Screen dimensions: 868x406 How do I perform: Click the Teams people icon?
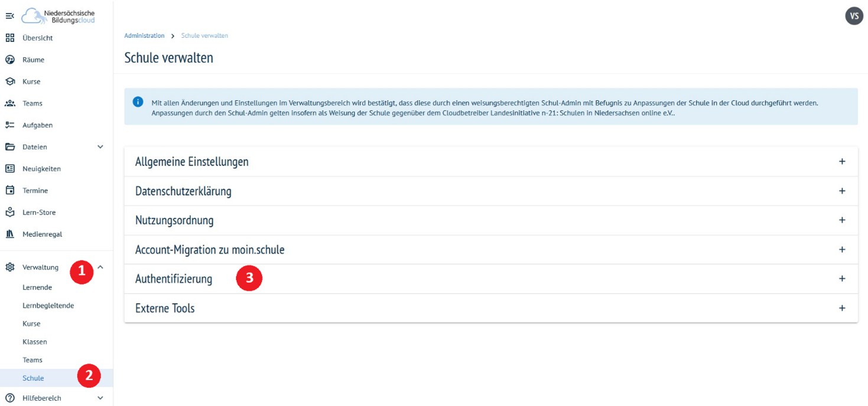10,103
